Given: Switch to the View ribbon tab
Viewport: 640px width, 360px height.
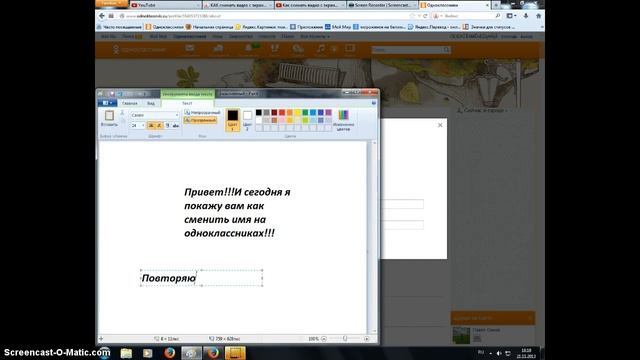Looking at the screenshot, I should coord(151,103).
